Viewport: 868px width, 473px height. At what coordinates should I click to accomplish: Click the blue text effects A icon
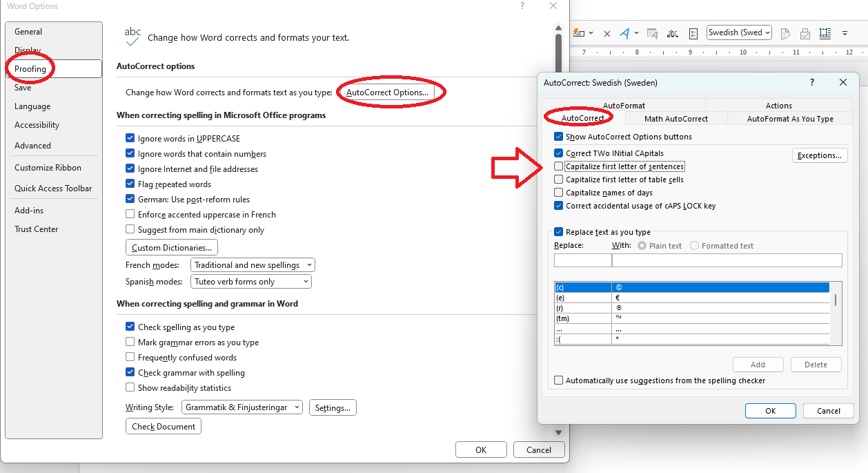(624, 33)
